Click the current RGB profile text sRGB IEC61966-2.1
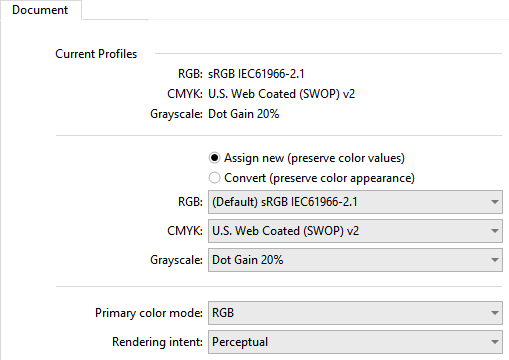Image resolution: width=509 pixels, height=360 pixels. 256,74
